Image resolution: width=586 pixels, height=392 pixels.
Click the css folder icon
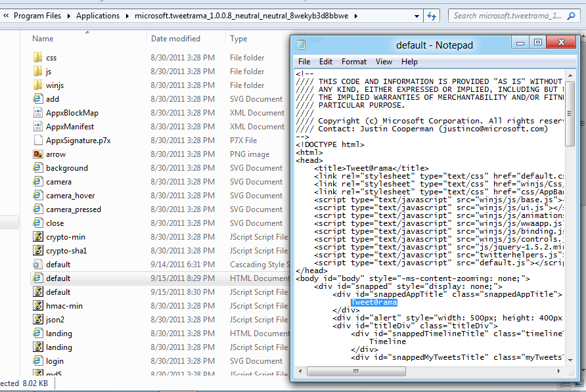[37, 58]
